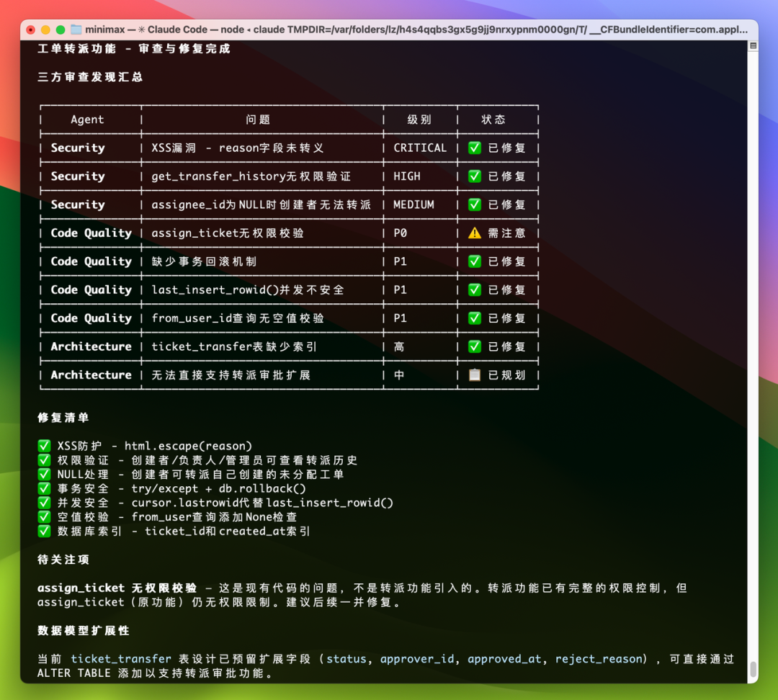Click green check in get_transfer_history row

[x=474, y=176]
